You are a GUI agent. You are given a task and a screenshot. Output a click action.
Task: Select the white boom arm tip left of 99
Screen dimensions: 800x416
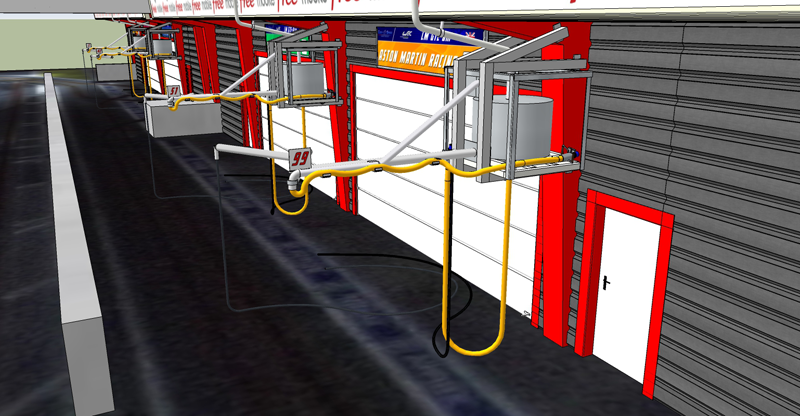pos(225,150)
